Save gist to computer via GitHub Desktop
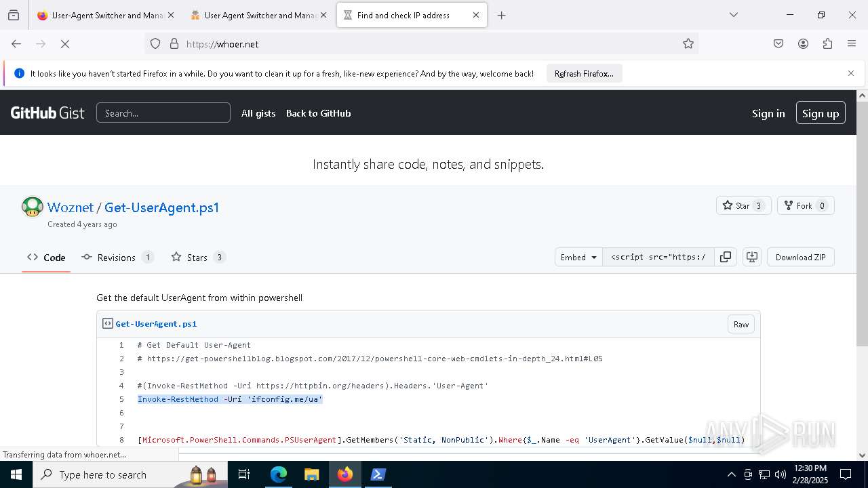 click(752, 258)
